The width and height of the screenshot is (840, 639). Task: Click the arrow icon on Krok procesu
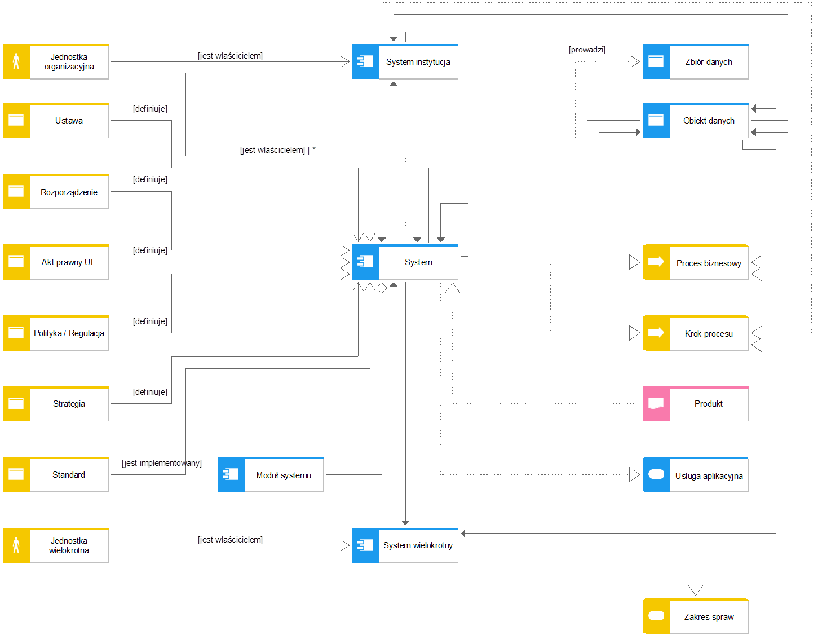[656, 333]
